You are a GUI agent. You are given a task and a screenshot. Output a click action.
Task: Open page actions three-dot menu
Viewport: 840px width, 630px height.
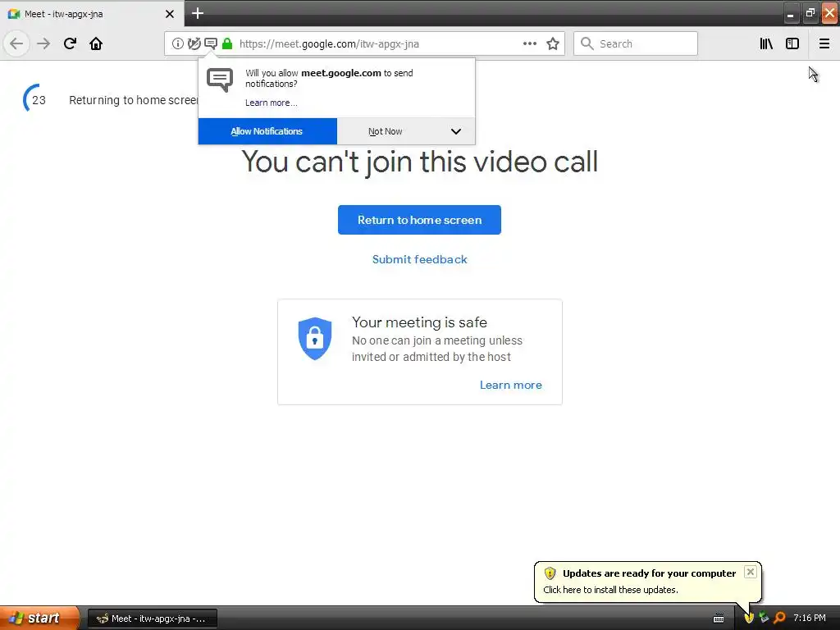point(530,43)
